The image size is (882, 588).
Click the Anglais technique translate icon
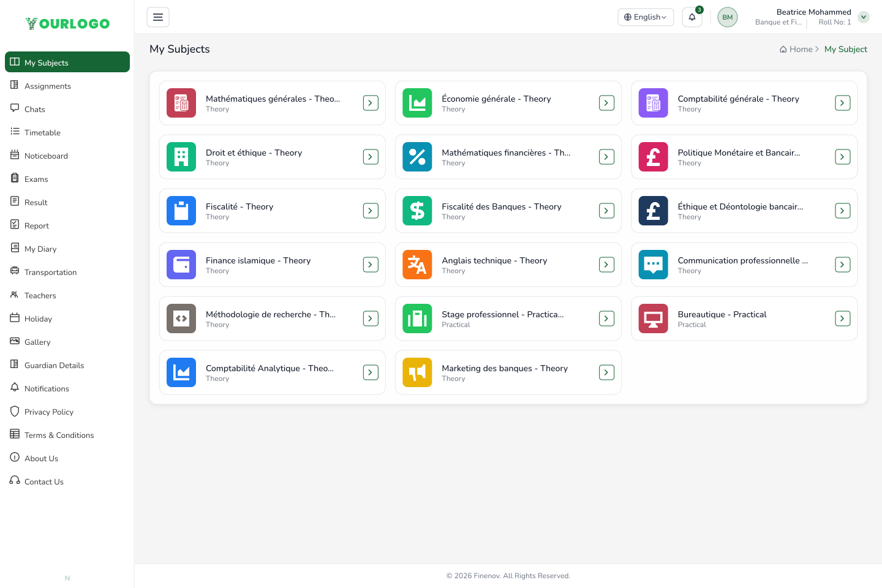[x=417, y=265]
